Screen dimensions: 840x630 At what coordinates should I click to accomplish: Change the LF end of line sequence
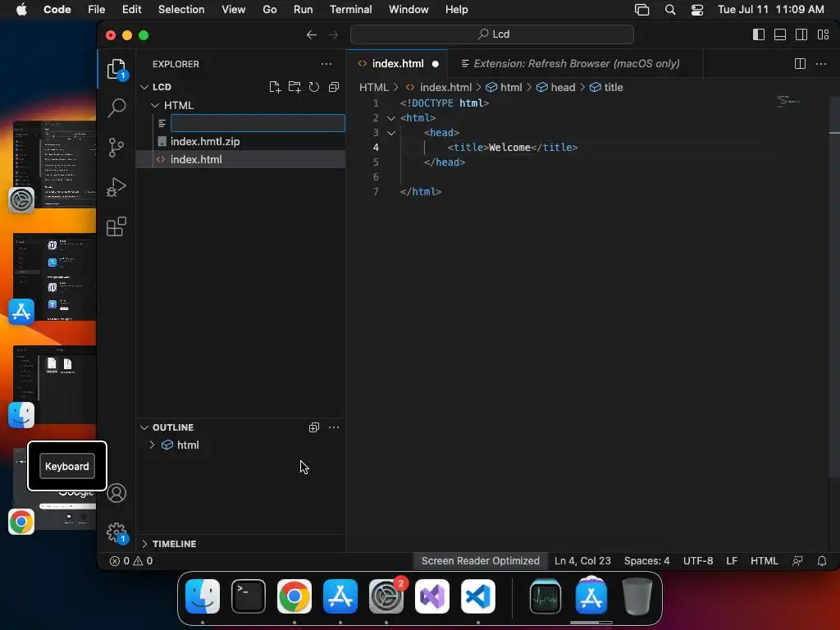pyautogui.click(x=732, y=561)
